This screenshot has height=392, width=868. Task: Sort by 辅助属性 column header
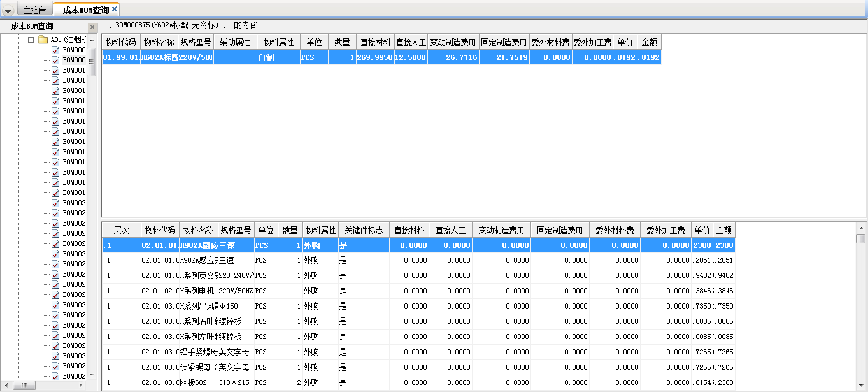(236, 42)
